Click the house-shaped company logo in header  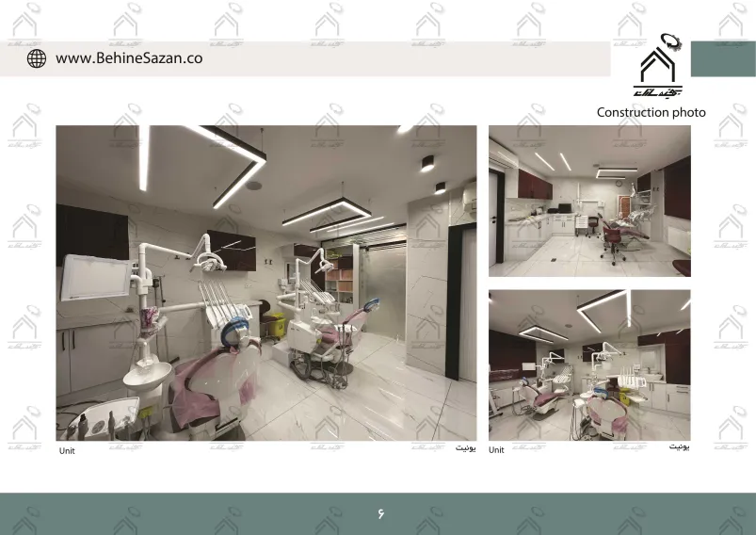pos(662,67)
